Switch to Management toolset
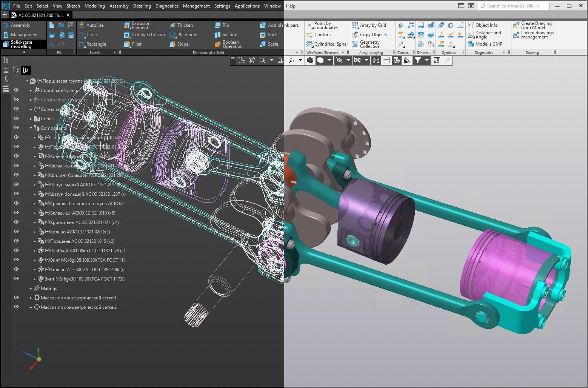 tap(23, 35)
